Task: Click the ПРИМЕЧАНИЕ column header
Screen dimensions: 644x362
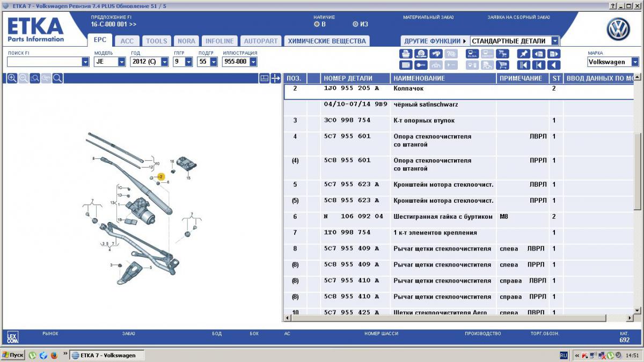Action: [x=523, y=78]
